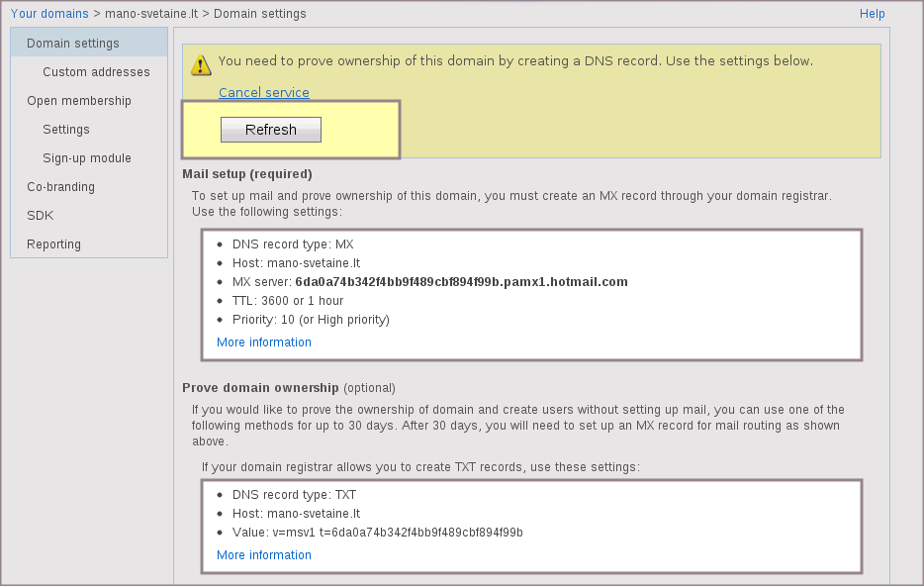This screenshot has width=924, height=586.
Task: Select Co-branding in the sidebar
Action: pyautogui.click(x=60, y=187)
